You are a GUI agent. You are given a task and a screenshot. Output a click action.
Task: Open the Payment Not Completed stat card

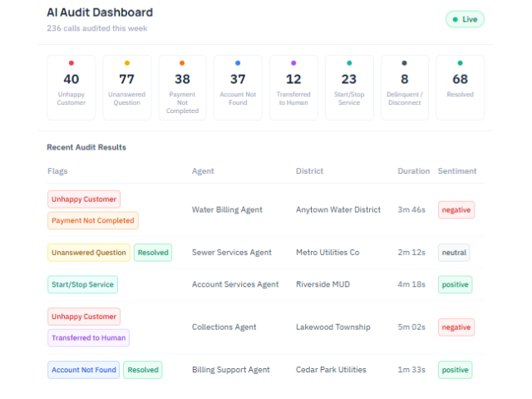coord(182,87)
